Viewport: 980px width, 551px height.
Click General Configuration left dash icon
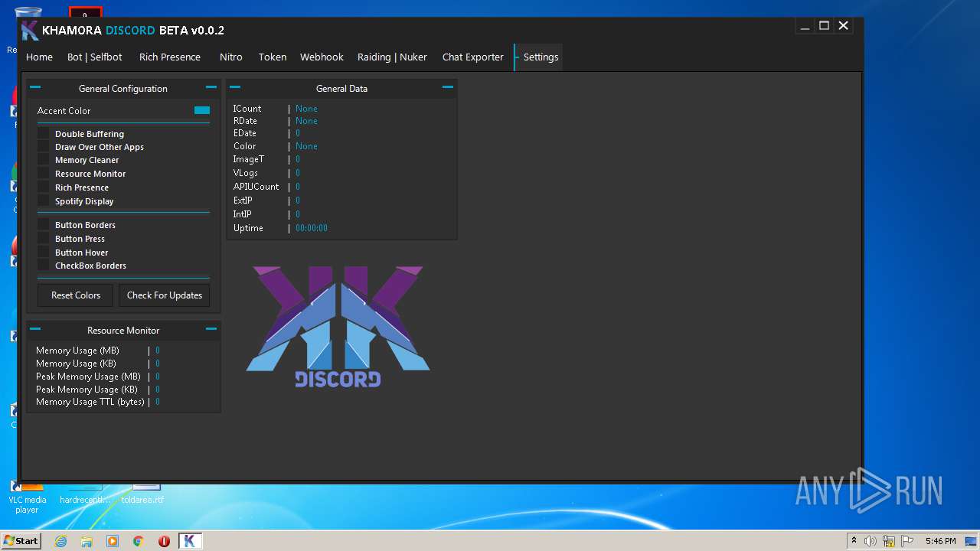(35, 87)
